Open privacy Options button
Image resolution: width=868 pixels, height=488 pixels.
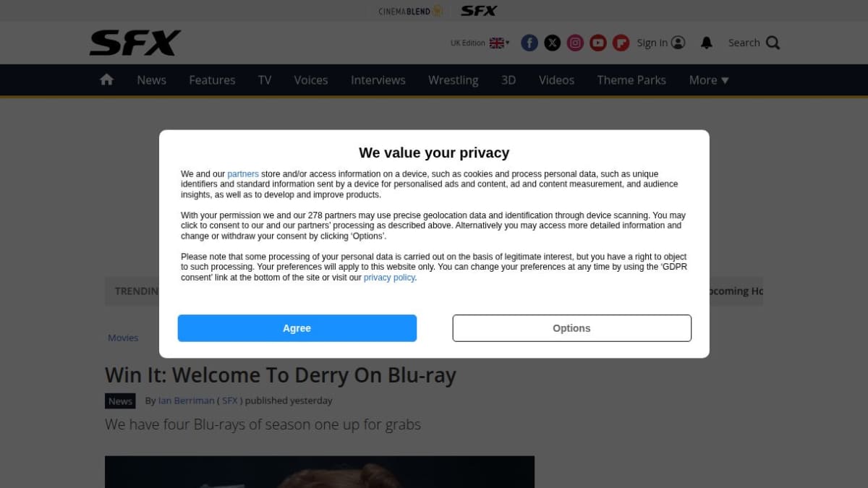(572, 328)
